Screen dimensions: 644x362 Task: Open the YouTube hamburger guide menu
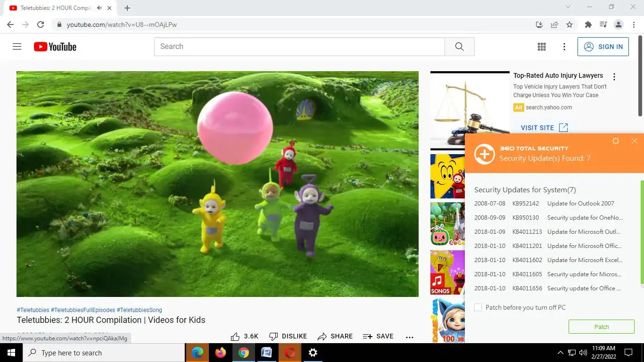[17, 47]
